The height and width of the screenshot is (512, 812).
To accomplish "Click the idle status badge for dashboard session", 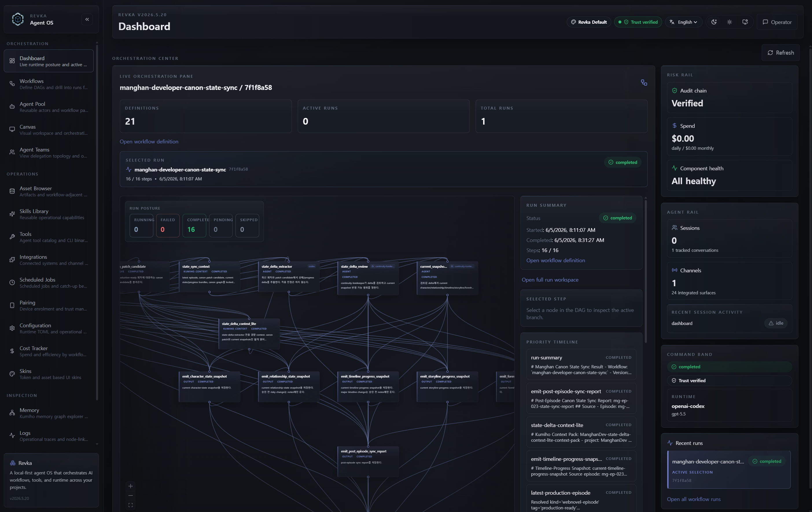I will (776, 323).
